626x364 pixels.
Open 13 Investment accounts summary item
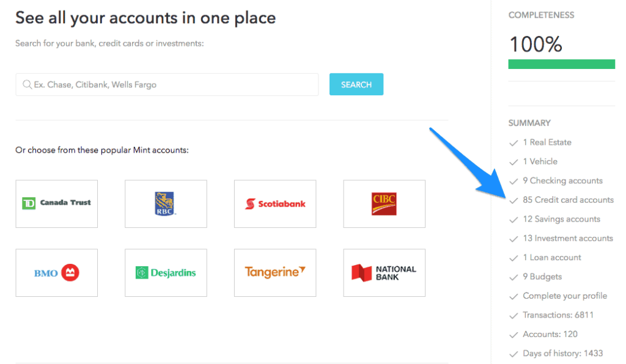click(x=567, y=238)
